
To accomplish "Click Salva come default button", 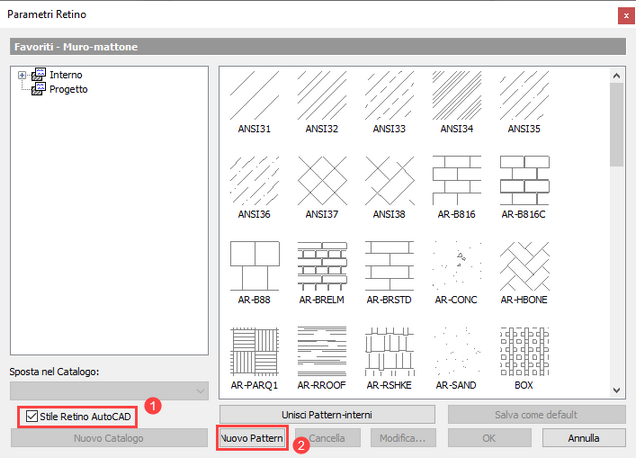I will (x=536, y=415).
